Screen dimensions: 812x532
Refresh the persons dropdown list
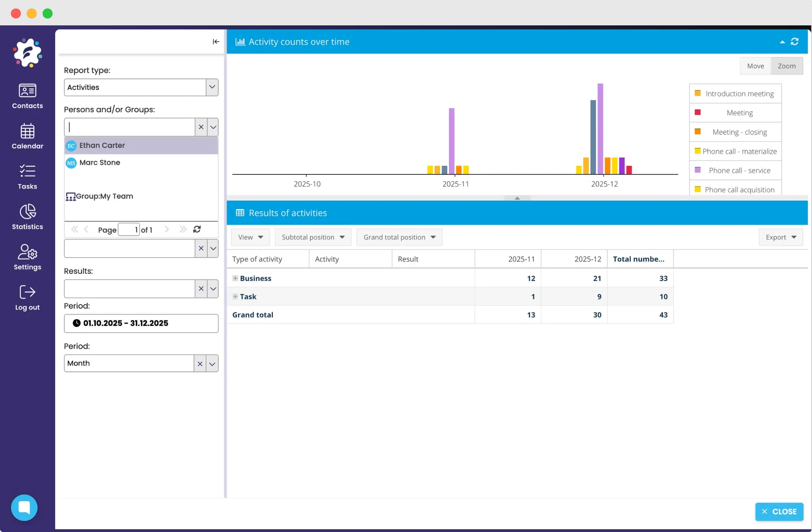tap(197, 229)
